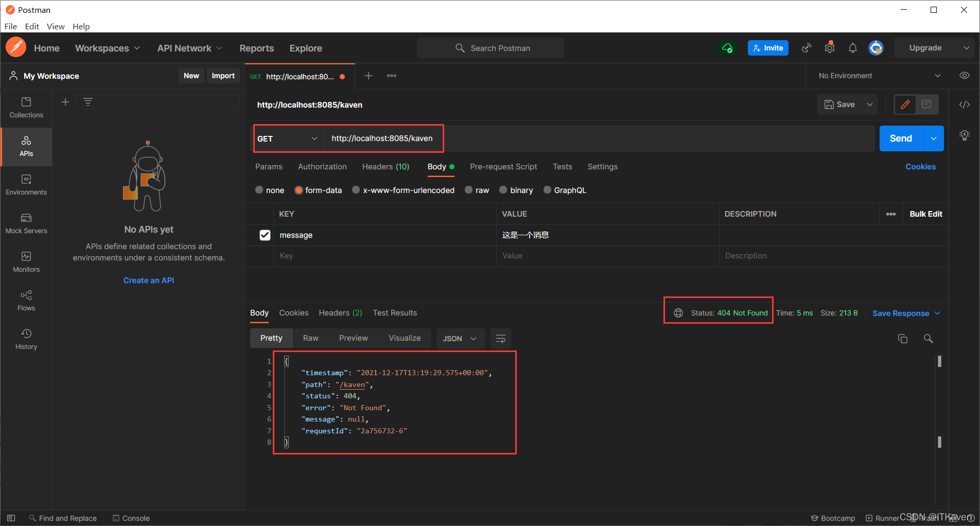Expand the API Network menu

click(190, 48)
